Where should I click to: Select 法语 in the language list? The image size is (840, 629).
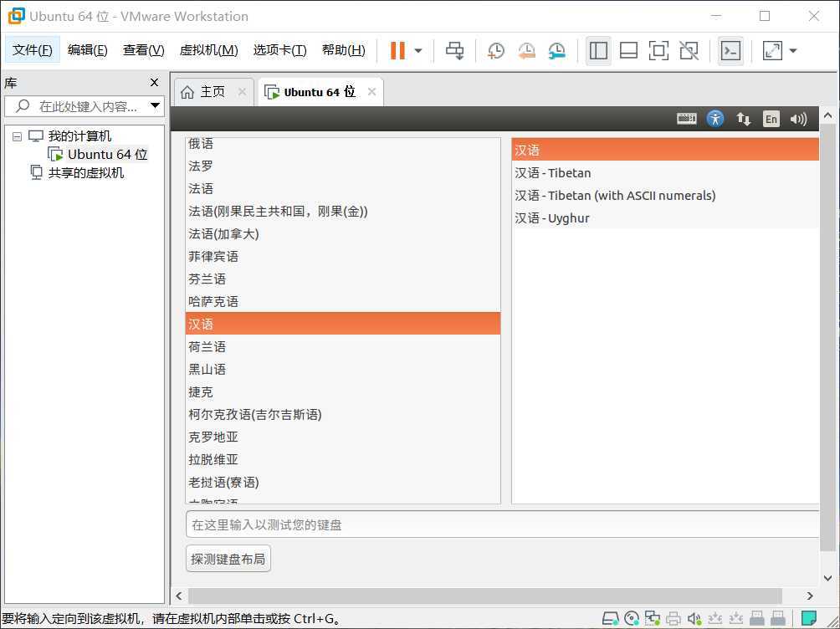coord(343,188)
